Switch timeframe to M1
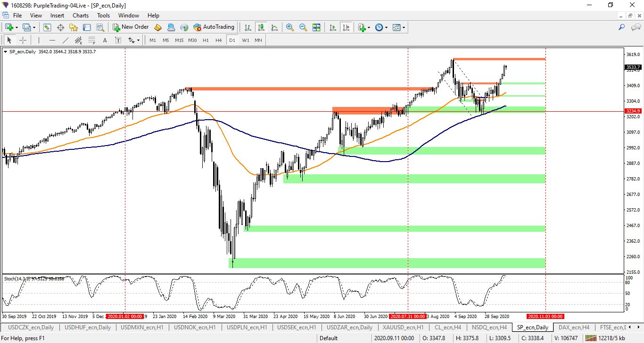 153,41
